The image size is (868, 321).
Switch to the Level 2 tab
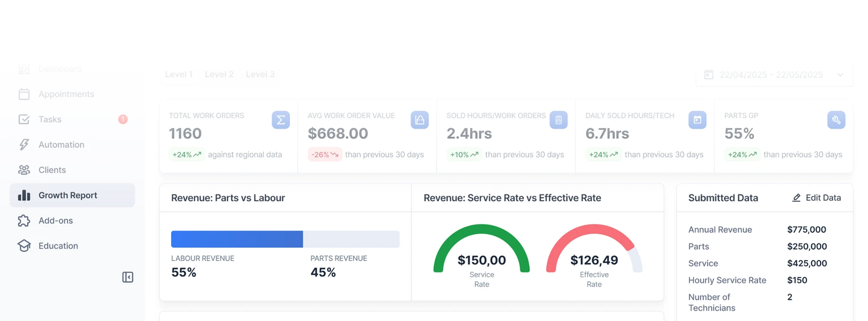[219, 74]
